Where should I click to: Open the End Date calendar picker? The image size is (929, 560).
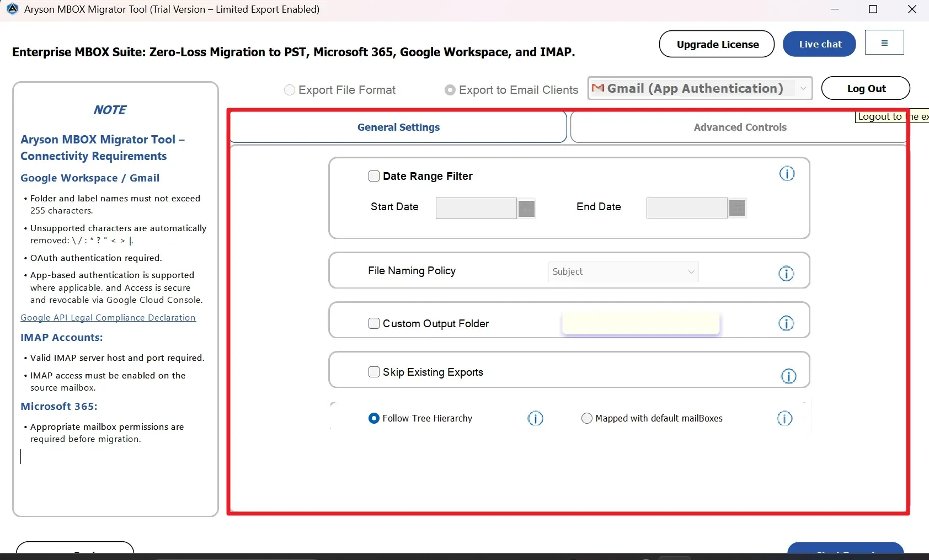(x=737, y=208)
